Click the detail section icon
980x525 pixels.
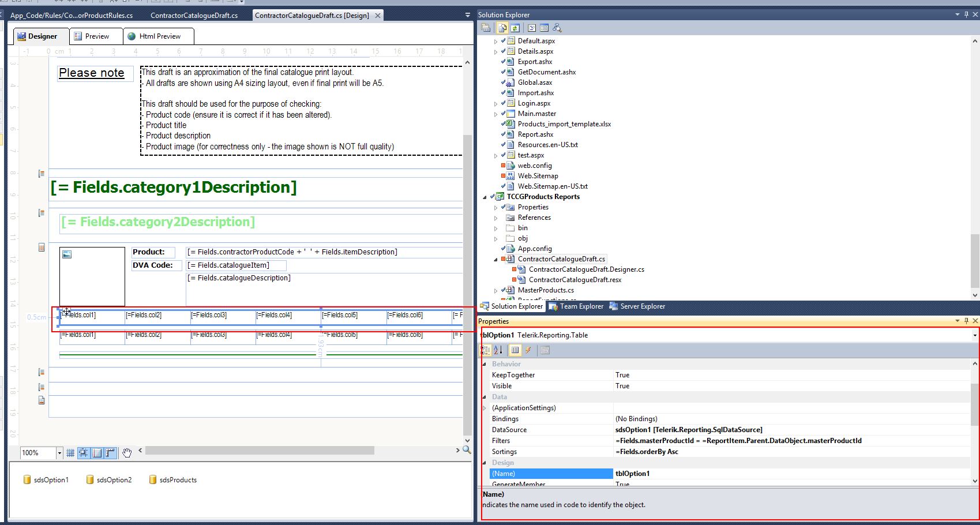[41, 247]
